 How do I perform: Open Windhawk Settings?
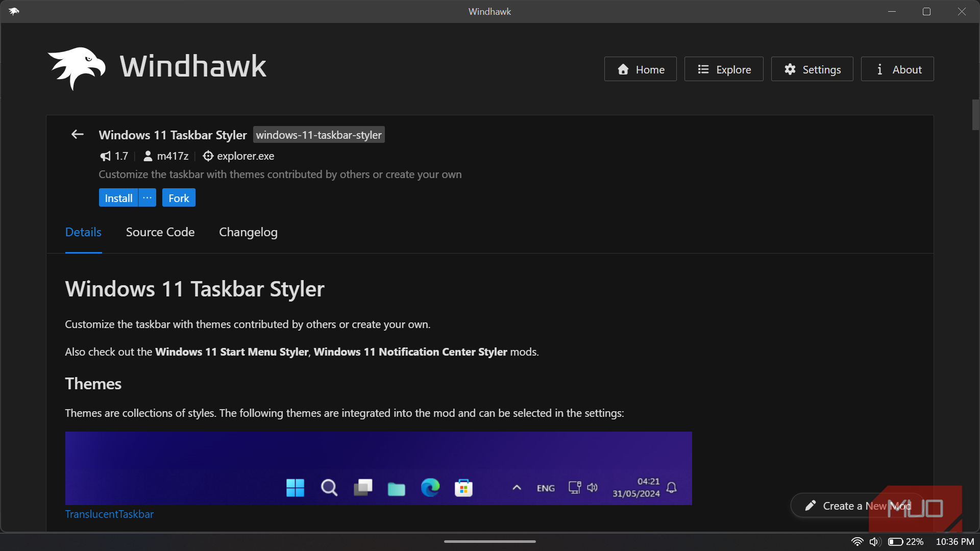(812, 69)
